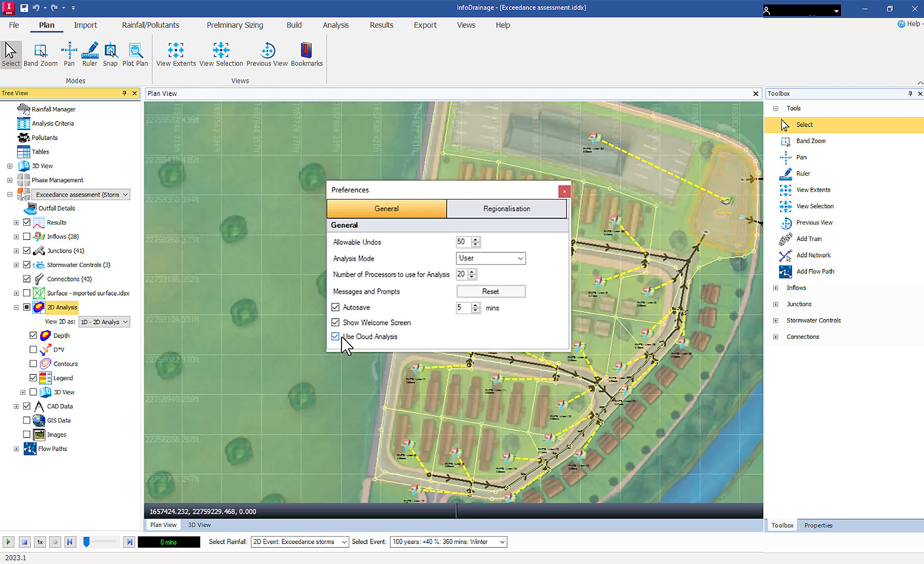Click the Allowable Undos value field

pos(463,242)
